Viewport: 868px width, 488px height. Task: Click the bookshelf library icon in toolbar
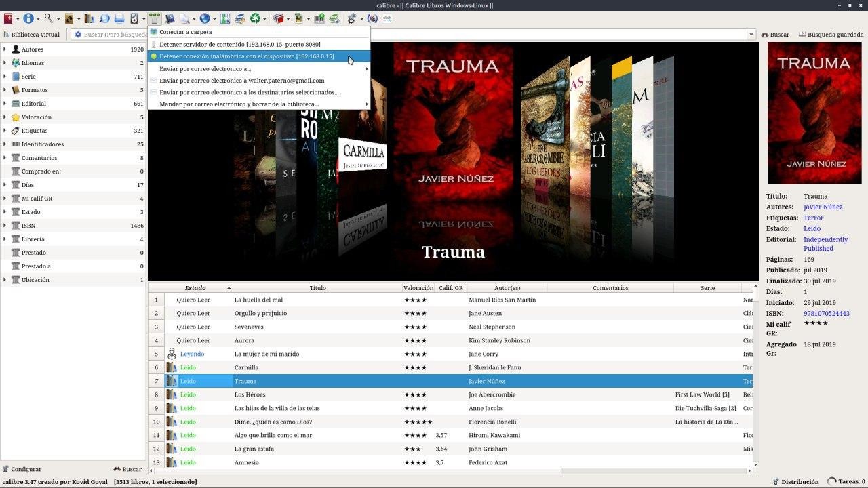click(89, 19)
